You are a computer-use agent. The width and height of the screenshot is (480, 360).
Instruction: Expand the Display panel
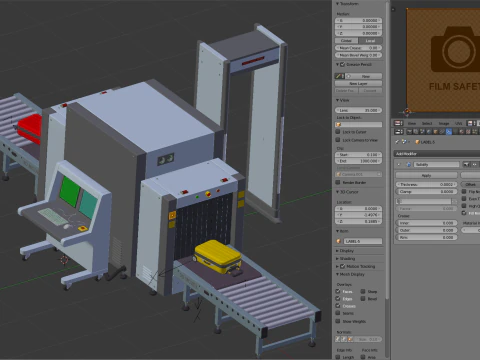point(337,251)
